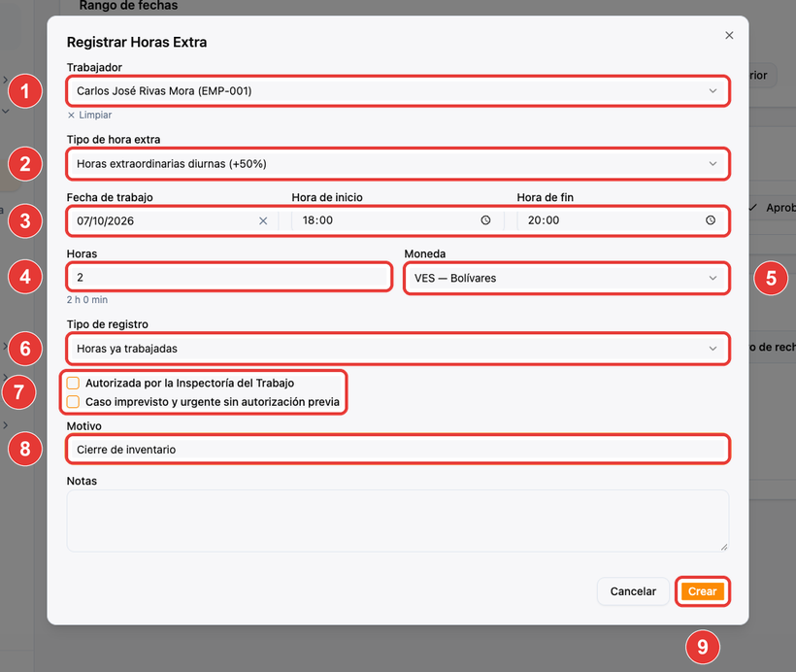Open clock picker for Hora de inicio
The width and height of the screenshot is (796, 672).
485,219
